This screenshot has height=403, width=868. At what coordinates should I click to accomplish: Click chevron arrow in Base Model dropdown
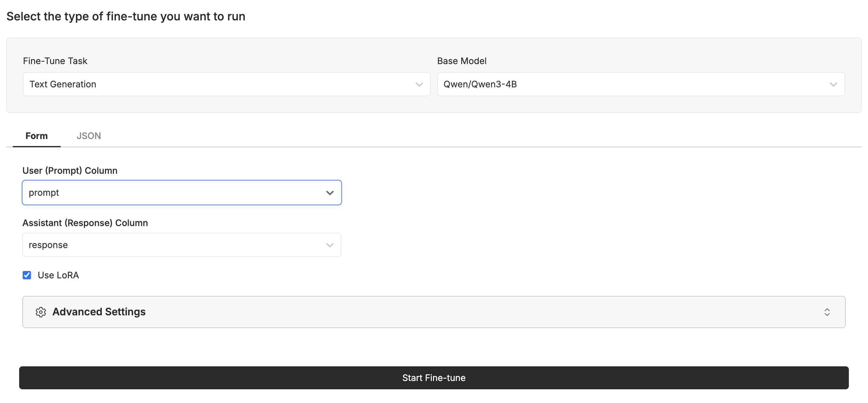tap(833, 84)
